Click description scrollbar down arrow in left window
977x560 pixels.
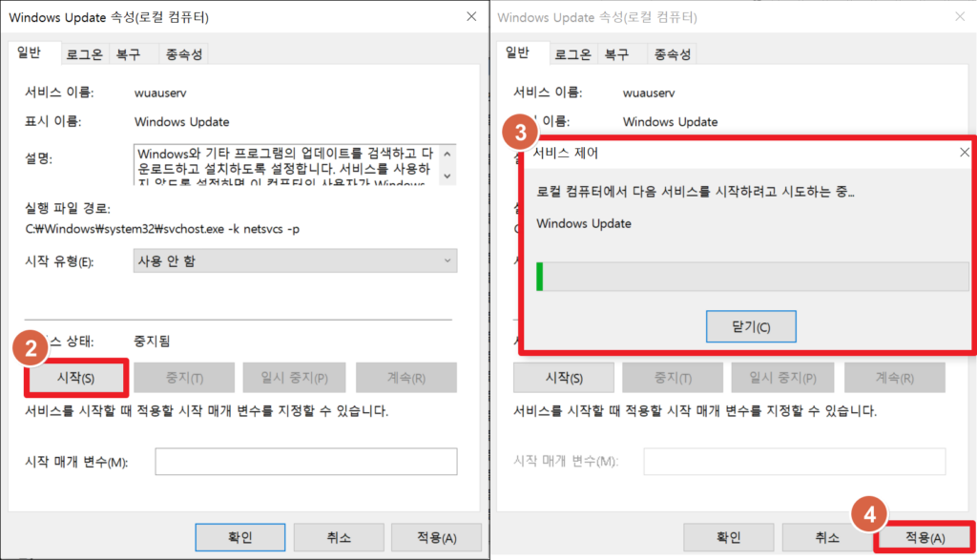(447, 176)
